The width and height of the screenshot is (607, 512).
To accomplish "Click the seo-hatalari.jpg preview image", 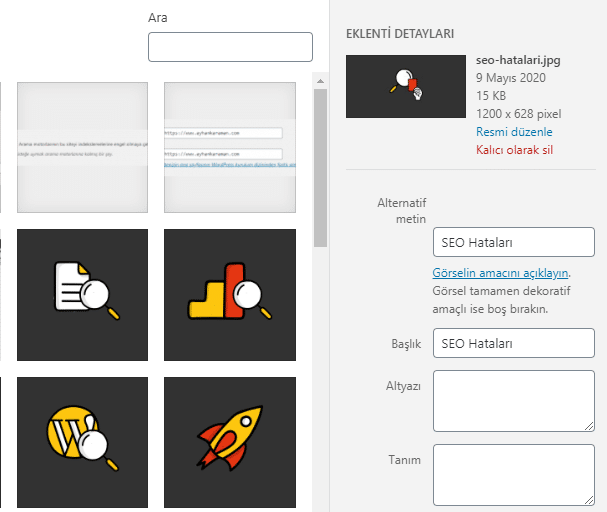I will point(406,86).
